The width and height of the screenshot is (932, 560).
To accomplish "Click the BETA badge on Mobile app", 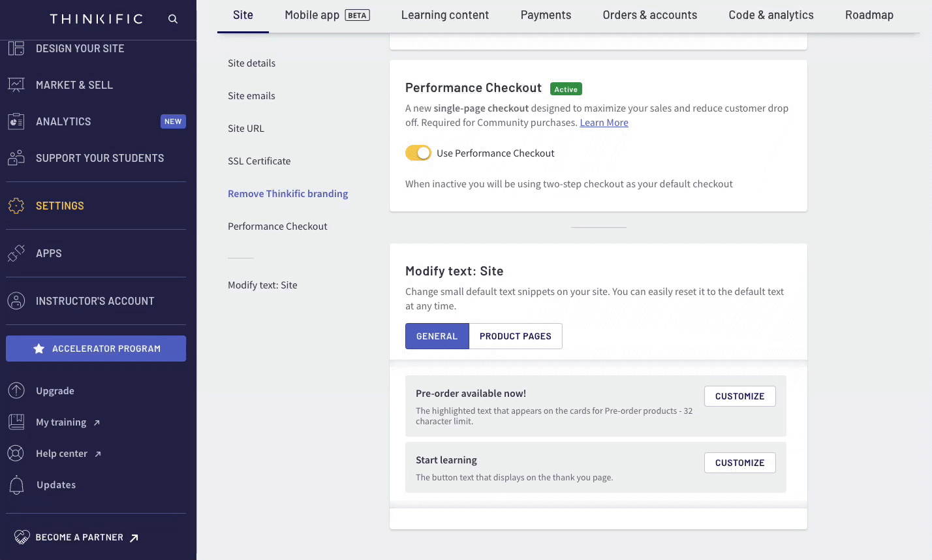I will click(x=357, y=15).
